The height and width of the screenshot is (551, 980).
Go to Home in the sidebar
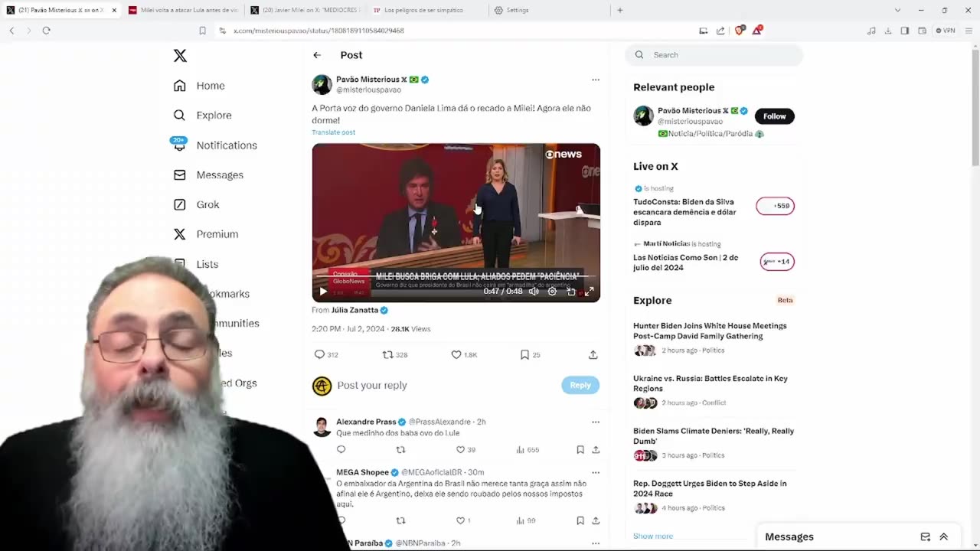(x=199, y=86)
